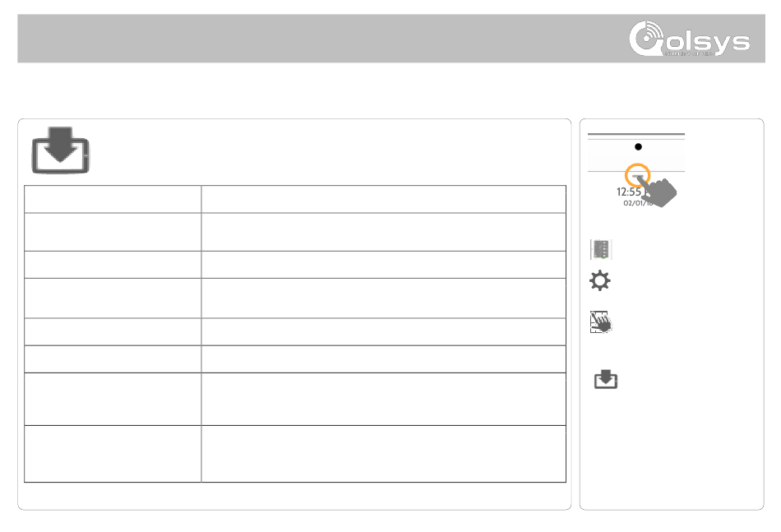This screenshot has height=532, width=781.
Task: Tap the settings gear icon
Action: (600, 280)
